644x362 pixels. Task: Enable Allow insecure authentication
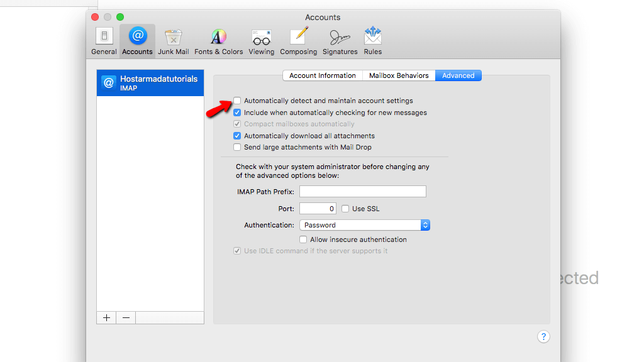[x=303, y=239]
